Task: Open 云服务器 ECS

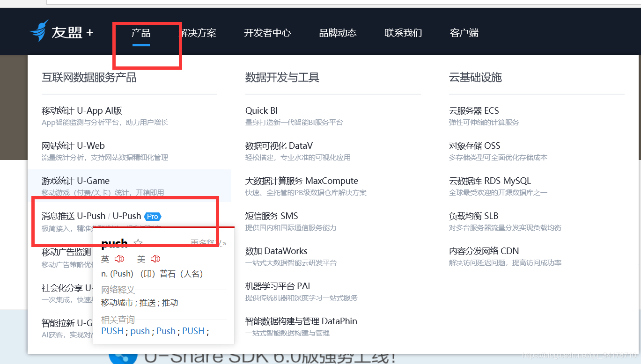Action: [x=474, y=111]
